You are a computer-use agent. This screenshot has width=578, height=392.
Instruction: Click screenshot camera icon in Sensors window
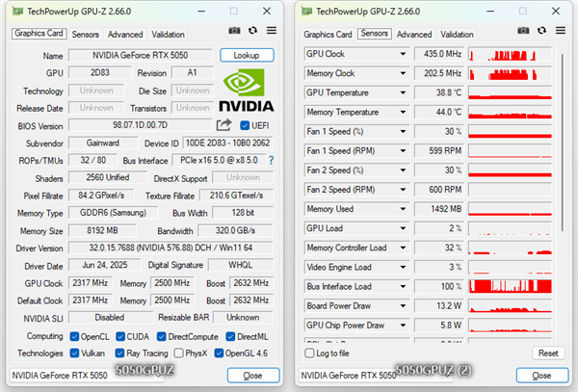pos(523,31)
